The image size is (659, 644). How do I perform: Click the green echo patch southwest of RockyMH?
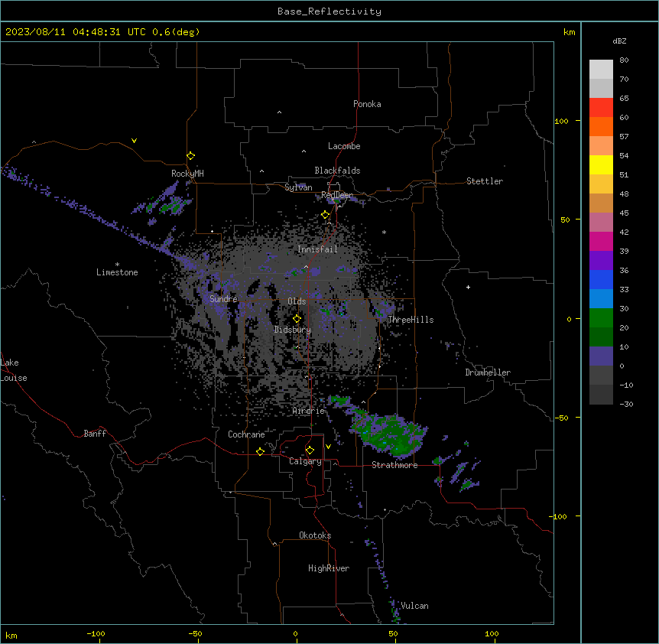(171, 206)
